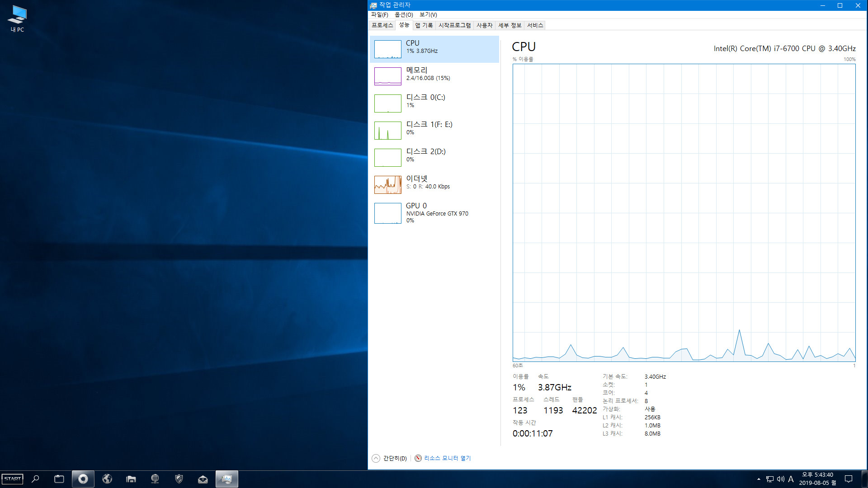
Task: Close the Task Manager window
Action: click(858, 5)
